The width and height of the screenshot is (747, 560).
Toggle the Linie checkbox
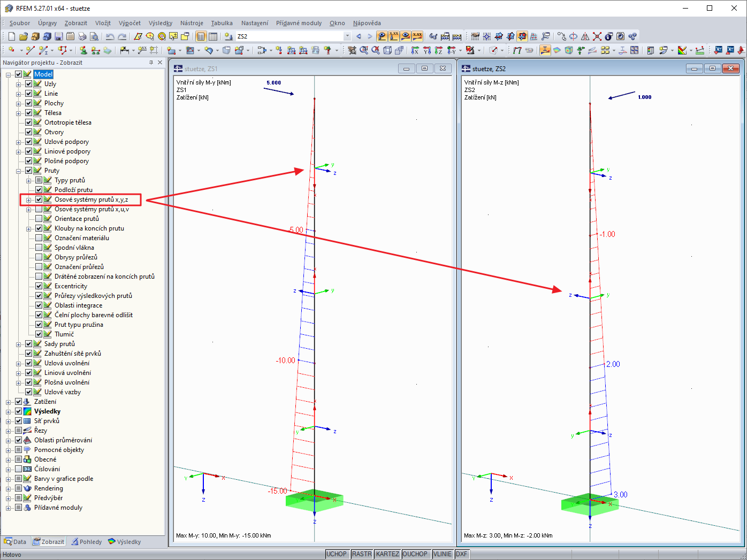(x=29, y=94)
